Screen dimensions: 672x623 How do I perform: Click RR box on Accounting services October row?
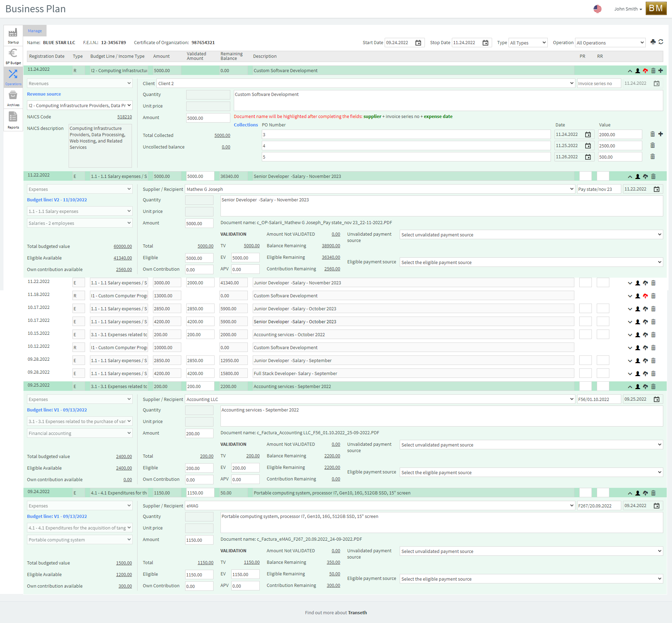click(603, 334)
